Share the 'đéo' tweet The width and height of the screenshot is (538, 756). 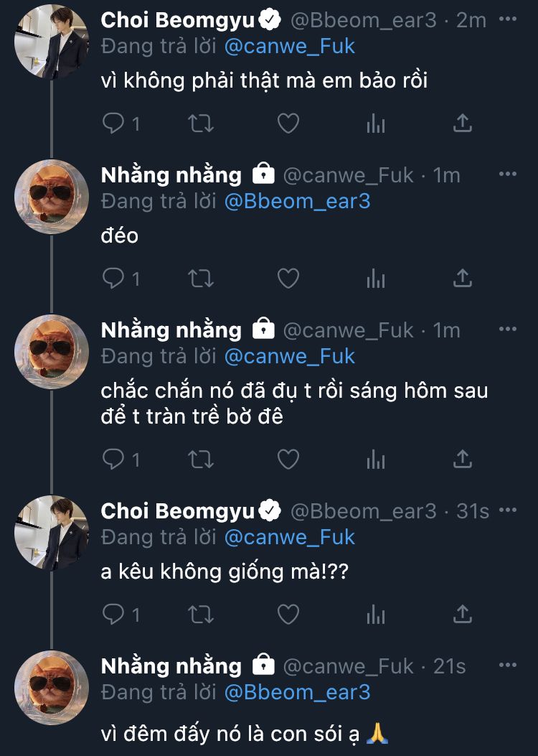point(463,279)
